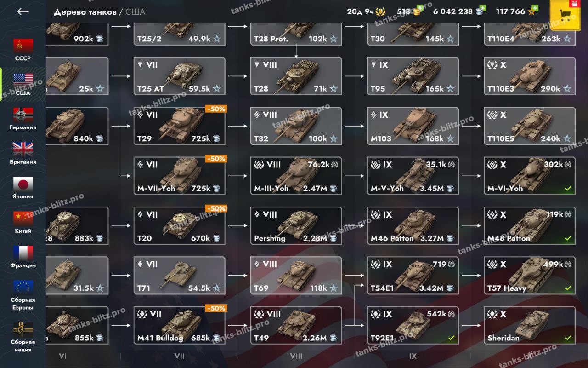Viewport: 588px width, 368px height.
Task: Select the СССР flag icon
Action: pyautogui.click(x=23, y=46)
